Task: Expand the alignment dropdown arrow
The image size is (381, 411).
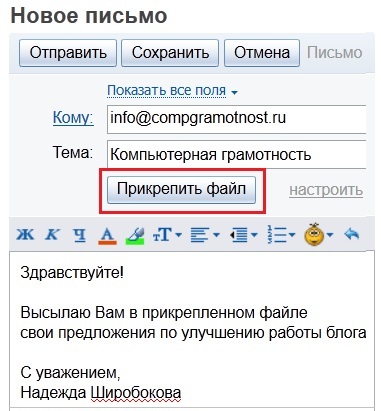Action: [216, 235]
